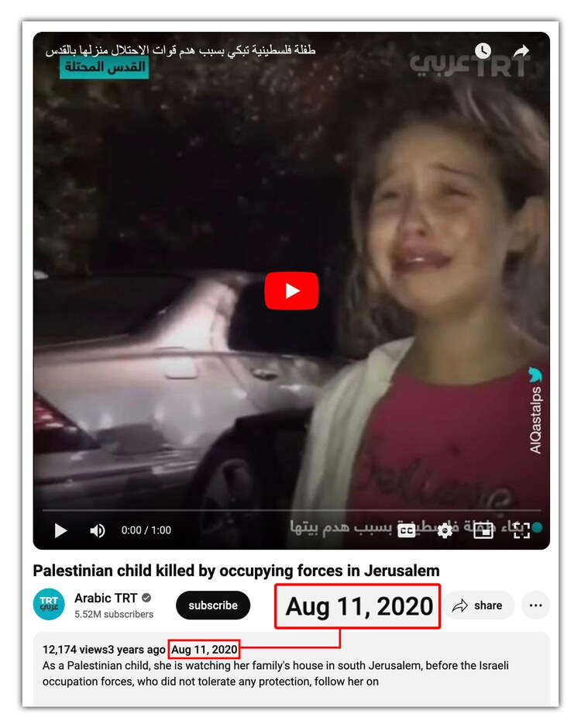Click the play icon in player controls
Image resolution: width=581 pixels, height=728 pixels.
click(x=60, y=530)
